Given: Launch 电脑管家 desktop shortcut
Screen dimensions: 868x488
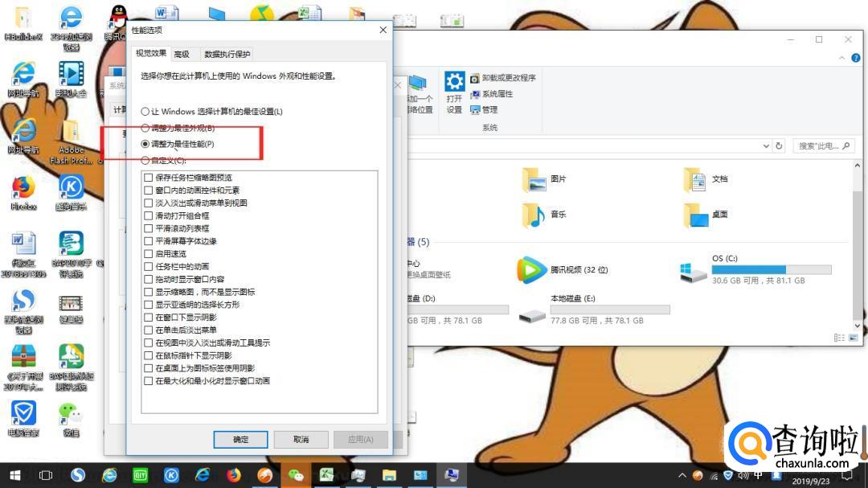Looking at the screenshot, I should point(23,419).
